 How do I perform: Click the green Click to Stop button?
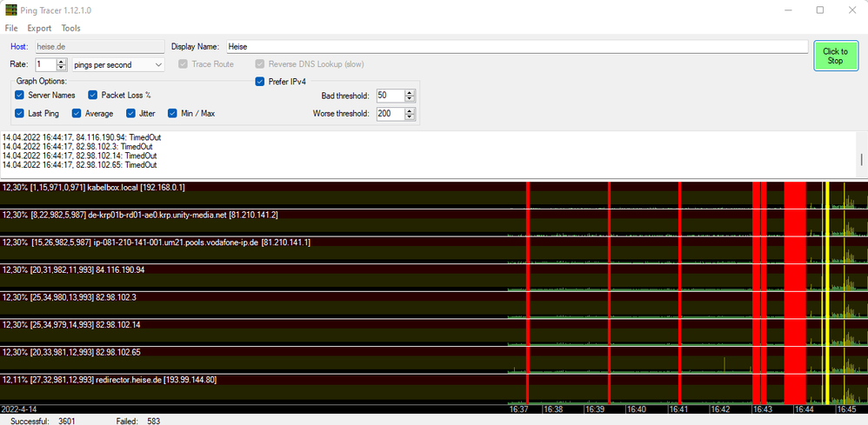(x=835, y=56)
